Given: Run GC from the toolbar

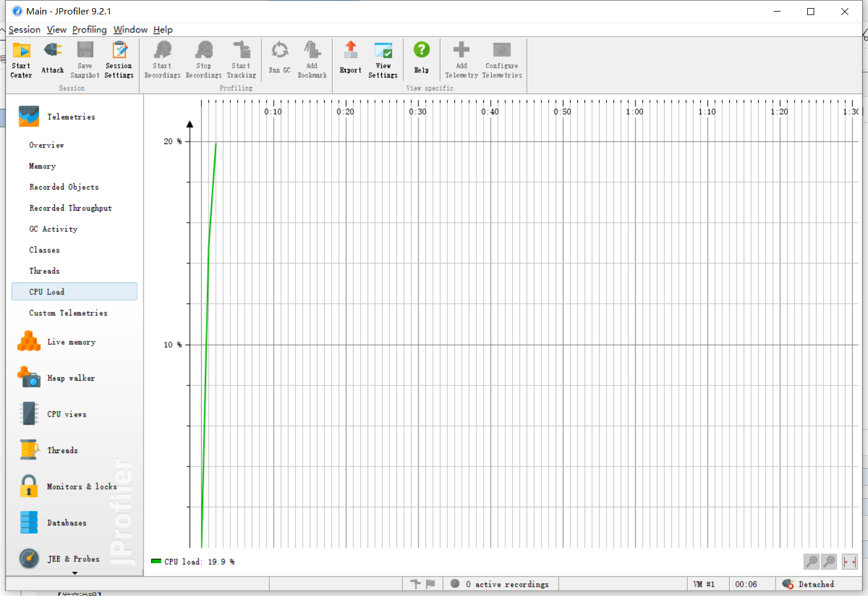Looking at the screenshot, I should 279,58.
